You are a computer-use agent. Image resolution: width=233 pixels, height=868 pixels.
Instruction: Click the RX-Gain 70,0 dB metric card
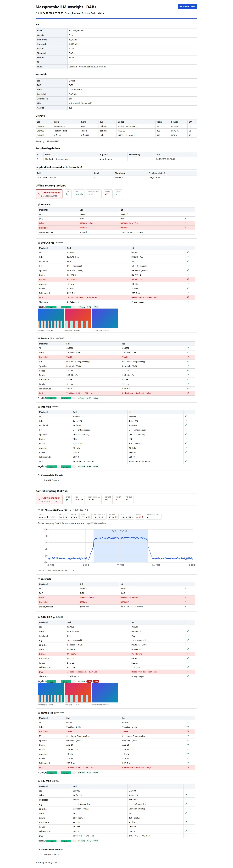click(63, 516)
